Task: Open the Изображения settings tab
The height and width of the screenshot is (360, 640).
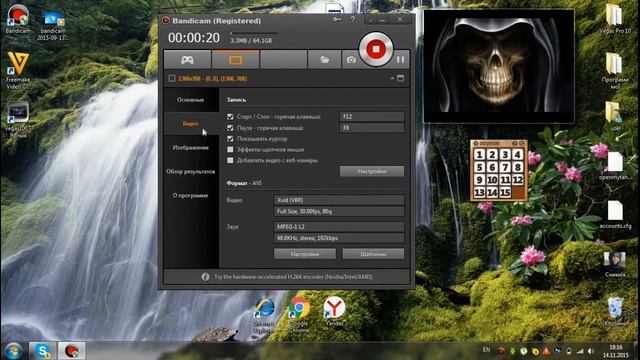Action: point(191,147)
